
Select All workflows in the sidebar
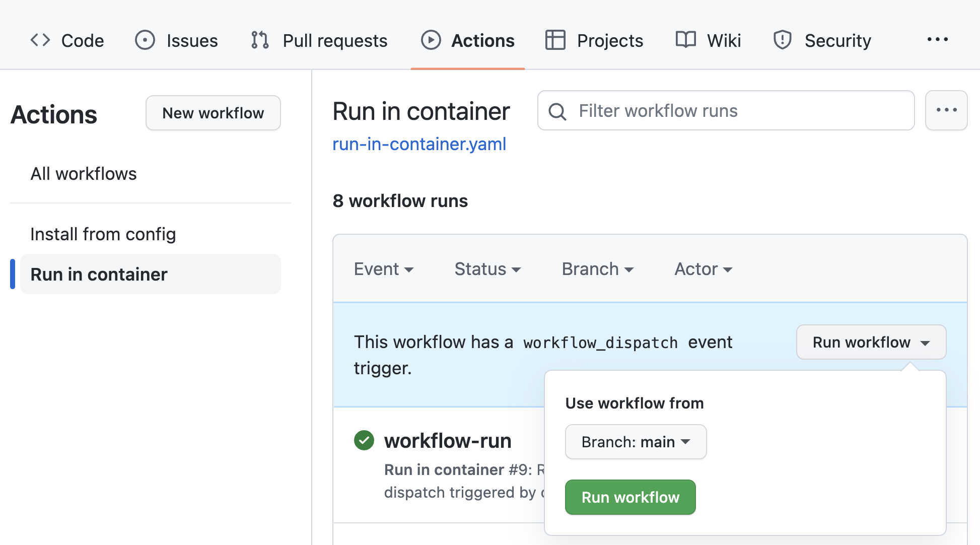(84, 173)
